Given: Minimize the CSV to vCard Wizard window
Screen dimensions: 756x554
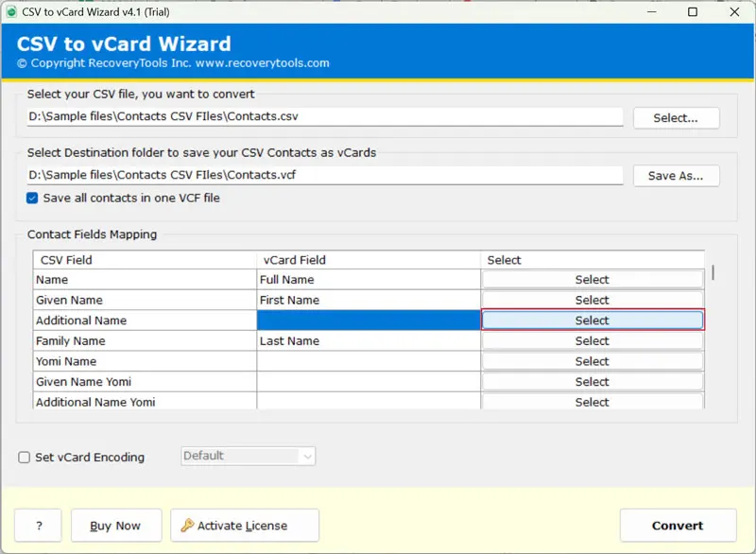Looking at the screenshot, I should click(651, 12).
